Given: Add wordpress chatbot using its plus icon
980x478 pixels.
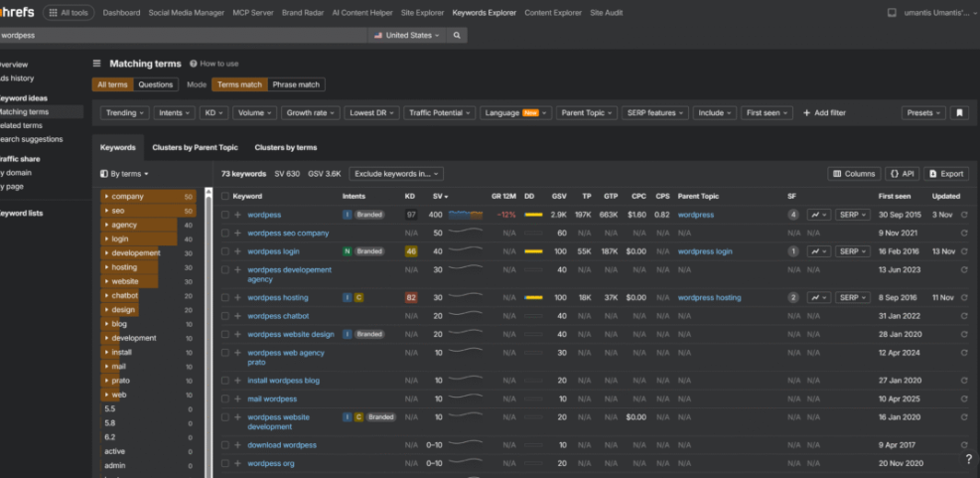Looking at the screenshot, I should 237,316.
